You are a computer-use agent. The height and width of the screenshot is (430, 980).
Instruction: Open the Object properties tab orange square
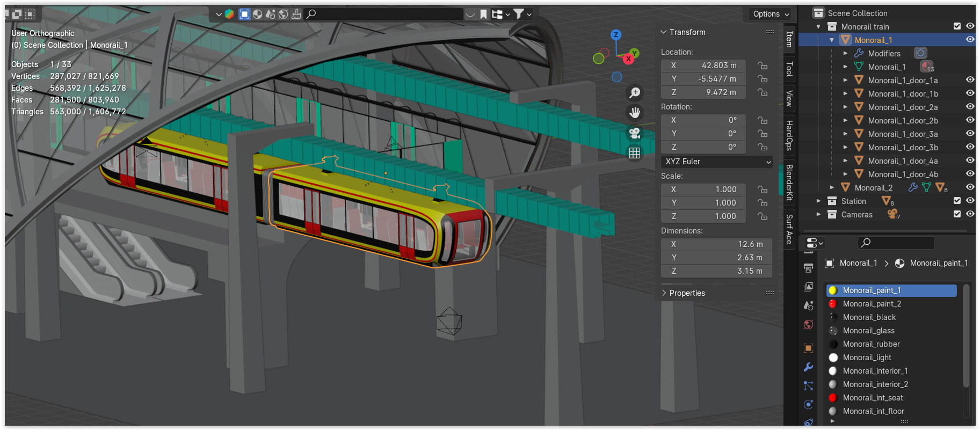(808, 348)
